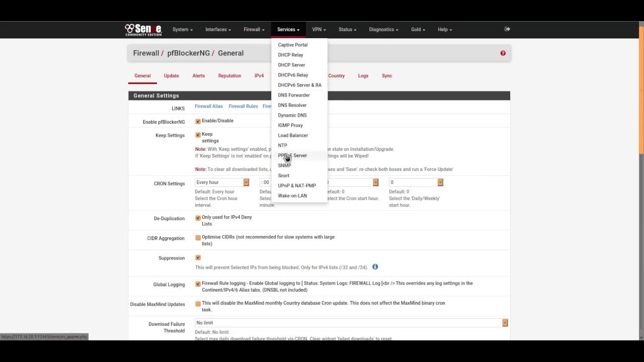Select DNS Forwarder menu entry
Screen dimensions: 644x362
click(294, 95)
